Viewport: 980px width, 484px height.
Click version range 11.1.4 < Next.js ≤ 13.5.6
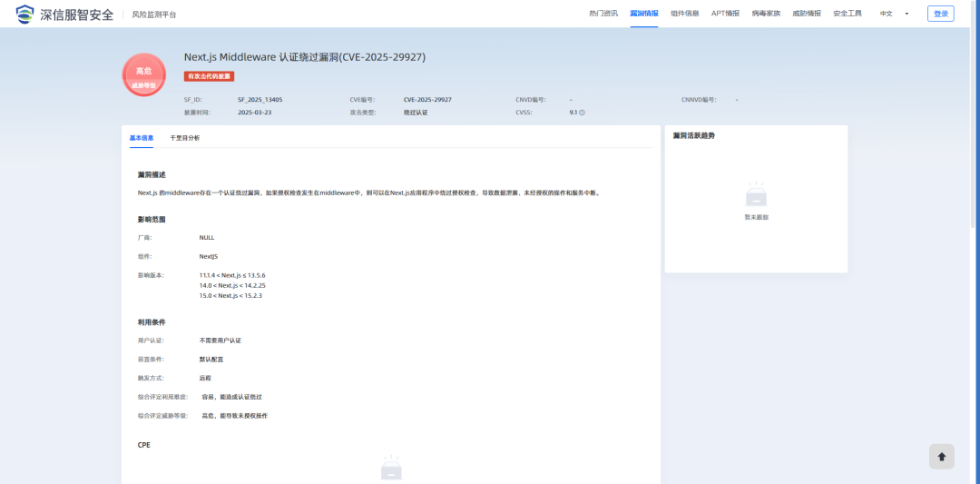tap(232, 275)
